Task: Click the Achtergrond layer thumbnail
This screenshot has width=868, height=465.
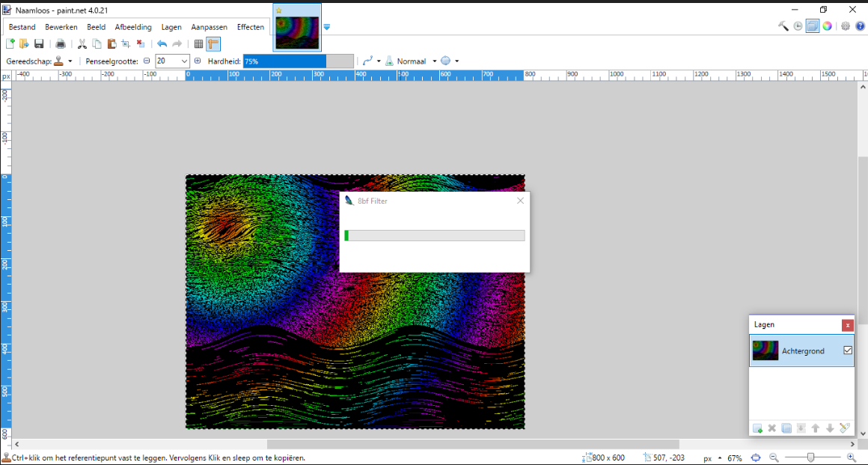Action: point(765,351)
